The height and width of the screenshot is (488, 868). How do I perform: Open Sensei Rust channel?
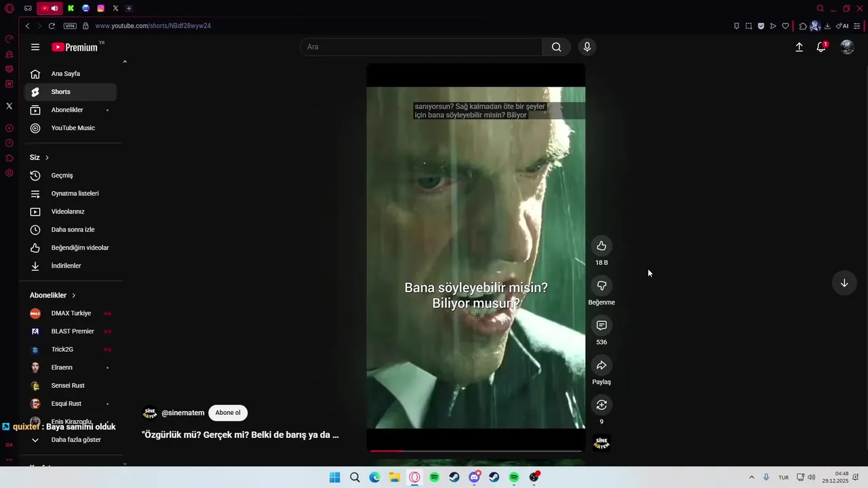pos(71,386)
